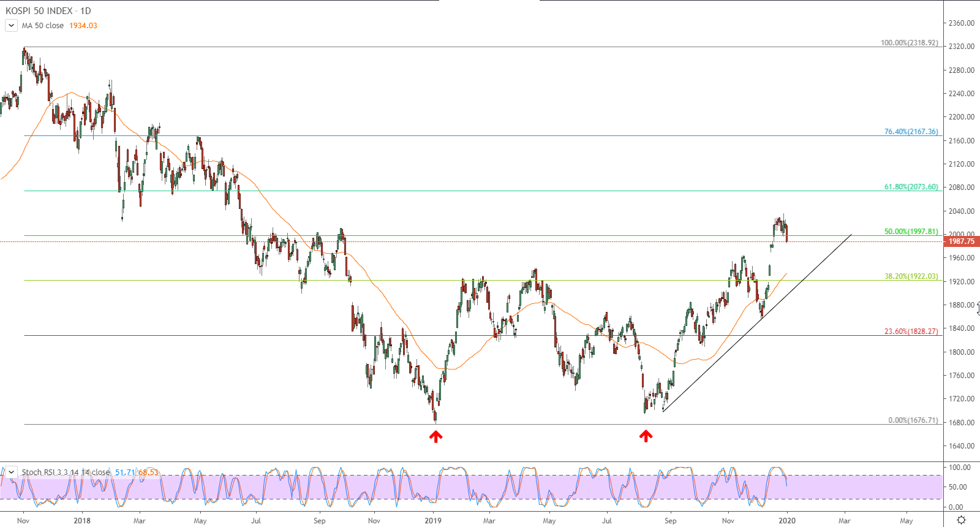Click price axis value 2240.00
The height and width of the screenshot is (527, 980).
pyautogui.click(x=962, y=94)
